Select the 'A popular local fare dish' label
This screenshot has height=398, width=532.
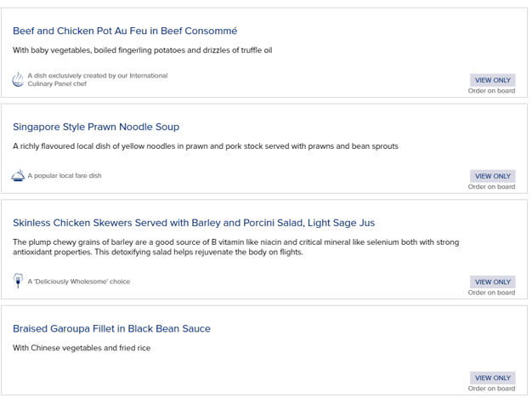pyautogui.click(x=71, y=176)
